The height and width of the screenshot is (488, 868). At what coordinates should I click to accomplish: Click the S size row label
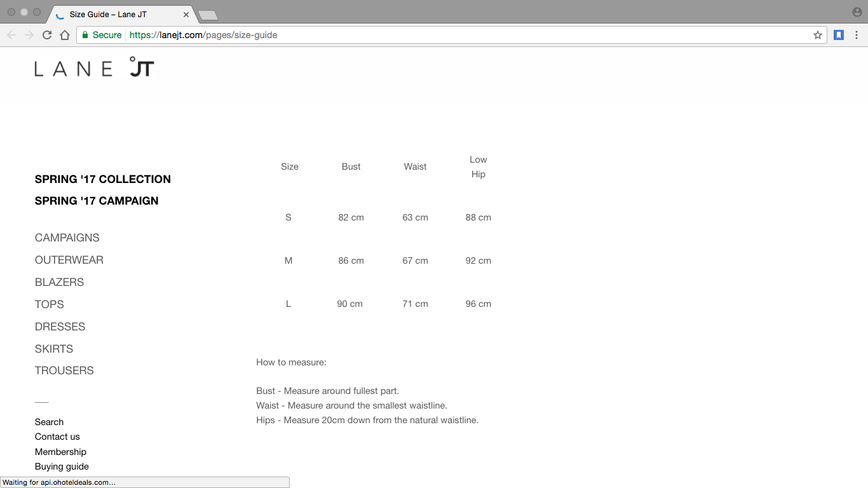click(x=288, y=217)
